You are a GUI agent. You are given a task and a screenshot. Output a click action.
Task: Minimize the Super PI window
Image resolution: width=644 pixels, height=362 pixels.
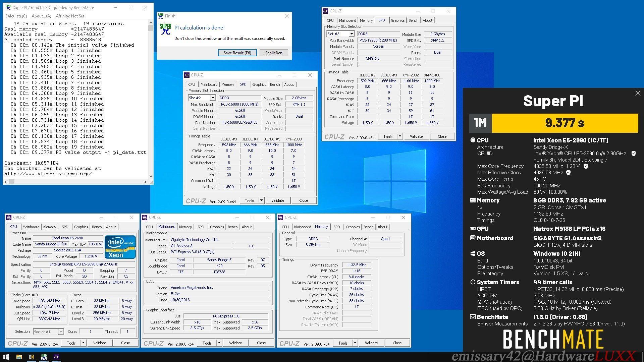[115, 7]
